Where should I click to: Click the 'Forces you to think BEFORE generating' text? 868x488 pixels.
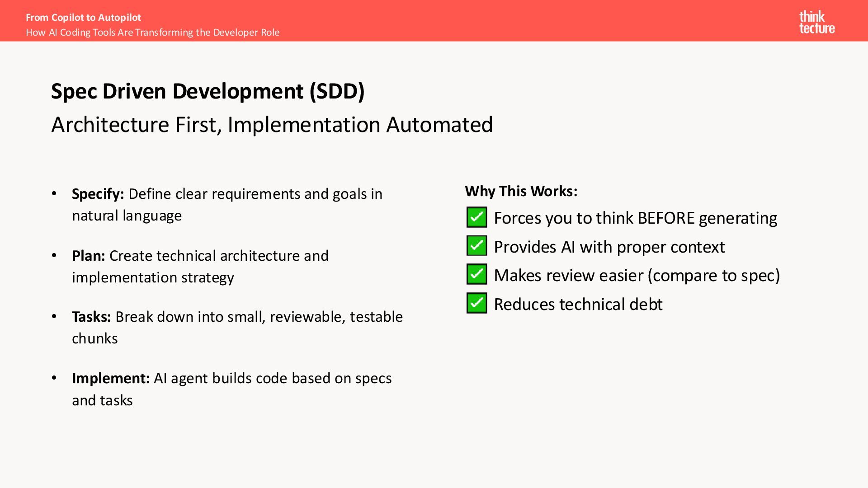[x=635, y=218]
